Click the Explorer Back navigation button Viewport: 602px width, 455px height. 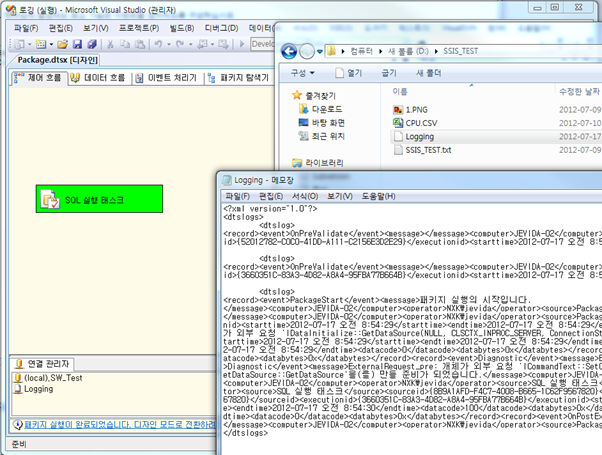(x=289, y=51)
